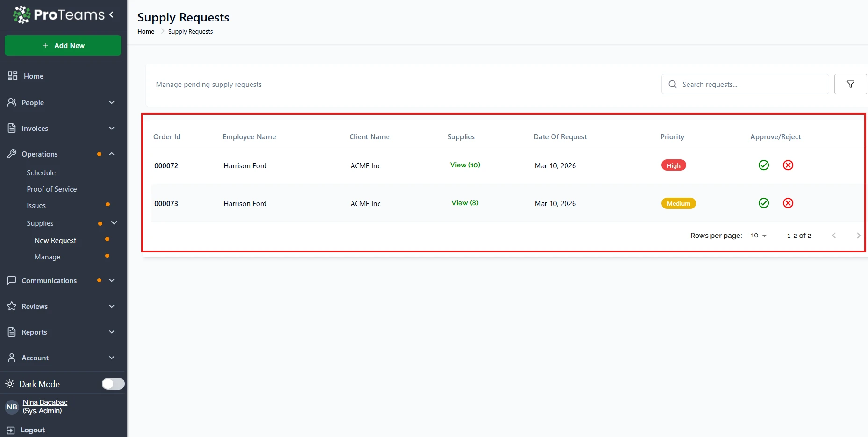This screenshot has width=868, height=437.
Task: Reject supply request order 000073
Action: coord(788,203)
